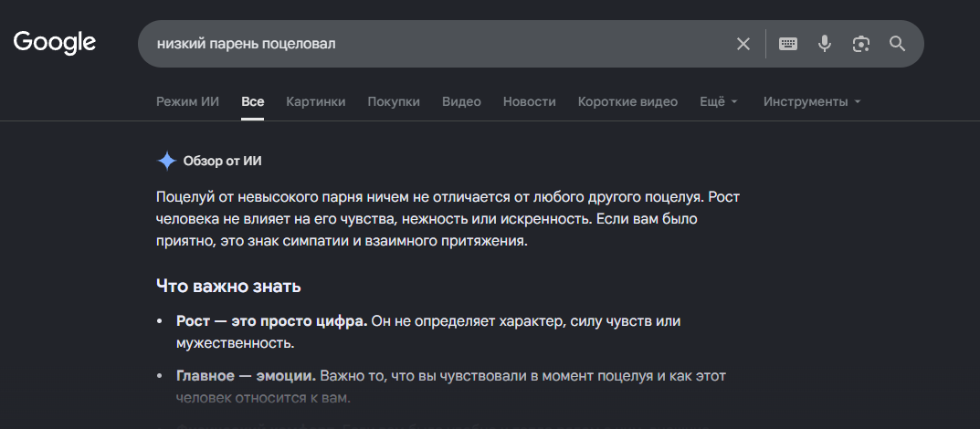Click the bold text 'Главное — эмоции.'
The width and height of the screenshot is (980, 429).
point(247,377)
